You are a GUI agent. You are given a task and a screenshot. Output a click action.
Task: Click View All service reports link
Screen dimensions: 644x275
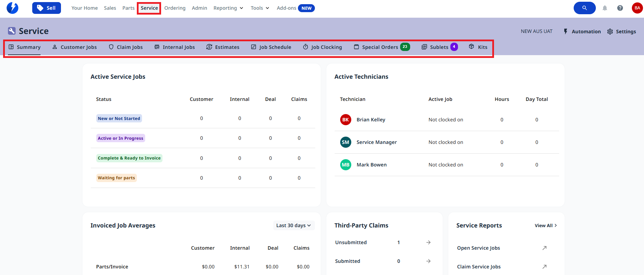pyautogui.click(x=546, y=225)
